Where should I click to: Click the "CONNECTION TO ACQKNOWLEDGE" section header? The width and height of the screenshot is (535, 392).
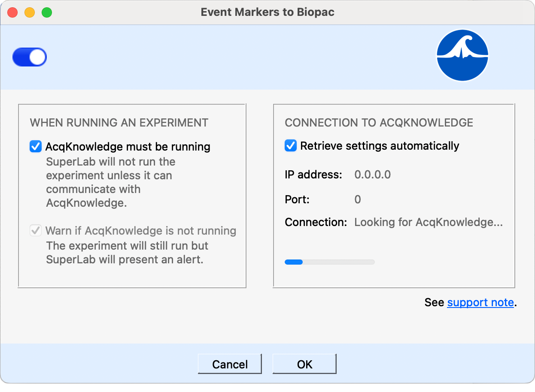point(379,123)
